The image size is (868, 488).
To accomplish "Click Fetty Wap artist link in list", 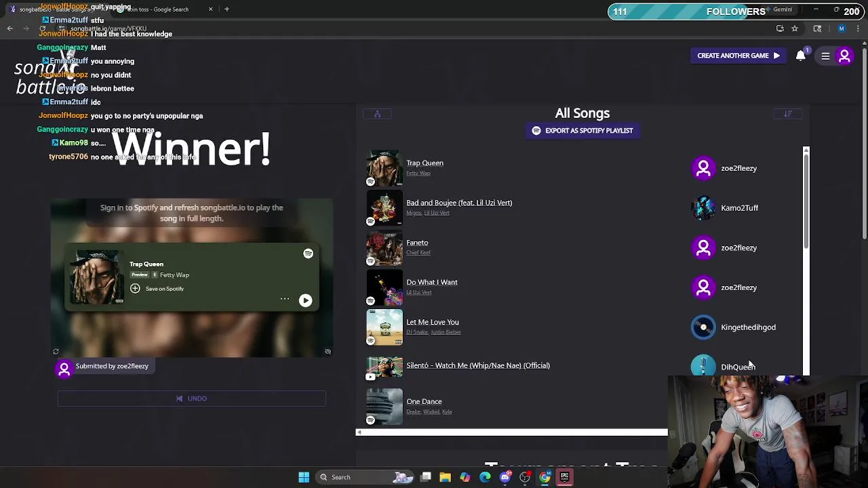I will coord(418,174).
